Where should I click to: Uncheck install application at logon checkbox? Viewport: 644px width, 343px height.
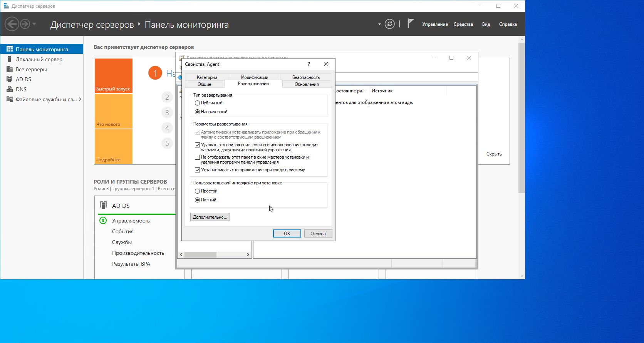pyautogui.click(x=198, y=170)
